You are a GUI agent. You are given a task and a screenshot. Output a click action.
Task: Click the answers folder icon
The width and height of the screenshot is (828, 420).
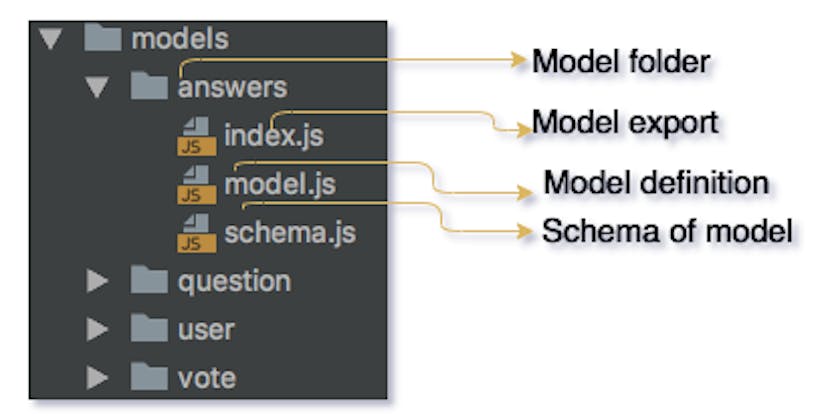click(149, 87)
